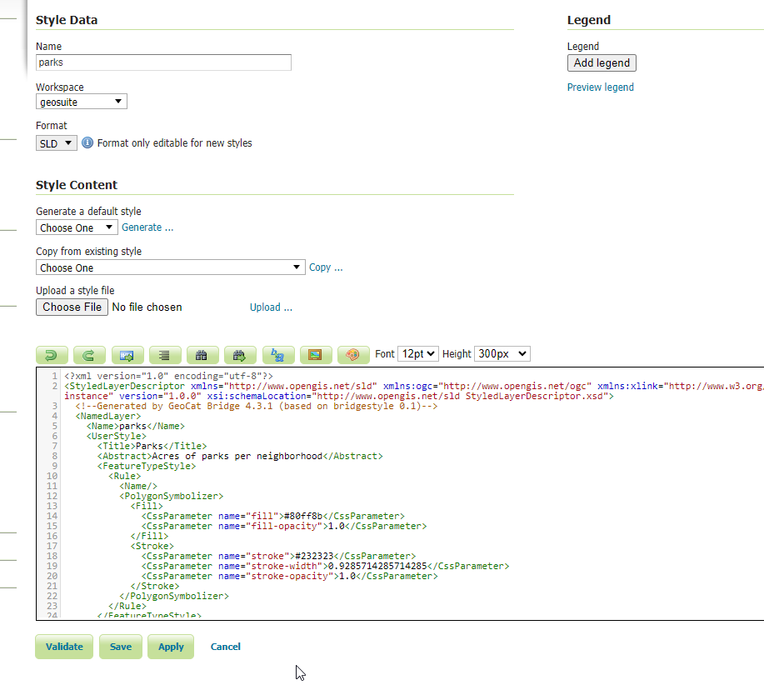Click the Validate button

click(64, 647)
